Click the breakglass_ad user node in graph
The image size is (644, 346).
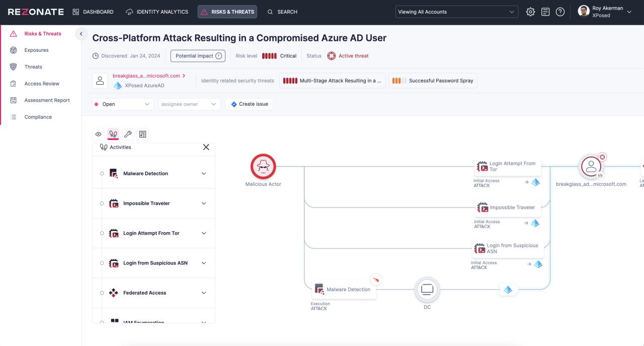tap(591, 167)
